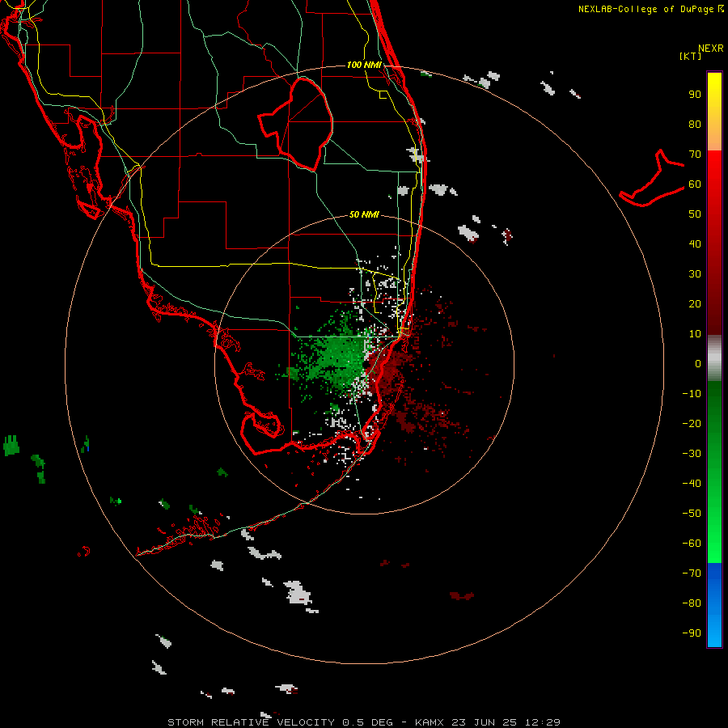Select the 70 value on velocity scale
The width and height of the screenshot is (728, 728).
coord(695,154)
